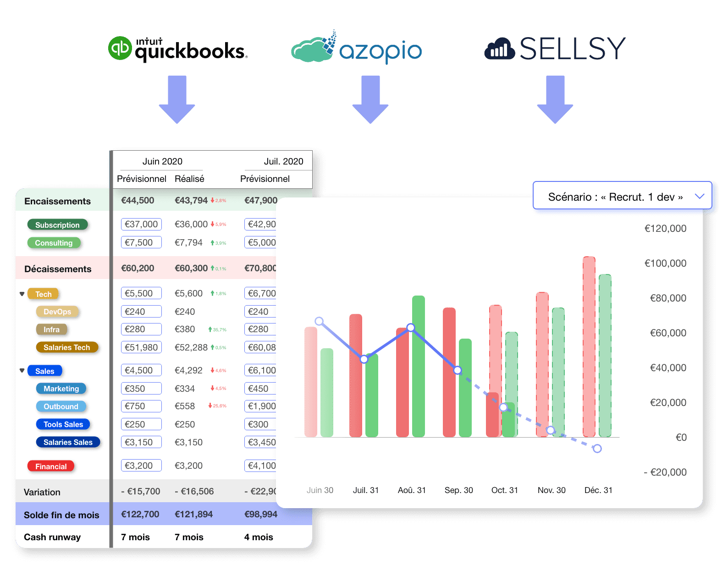Click the Aoû. 31 line chart point
Image resolution: width=728 pixels, height=581 pixels.
pyautogui.click(x=411, y=328)
